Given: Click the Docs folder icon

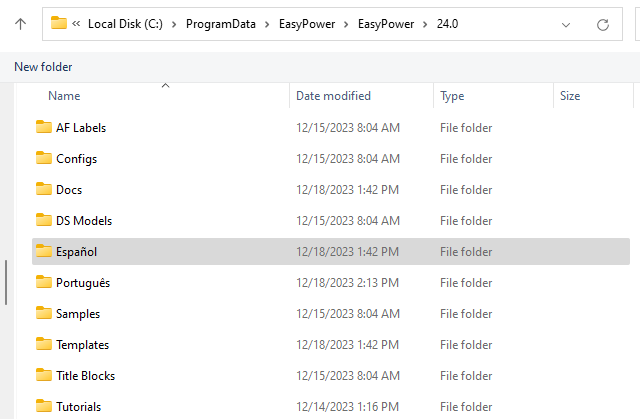Looking at the screenshot, I should pos(43,189).
